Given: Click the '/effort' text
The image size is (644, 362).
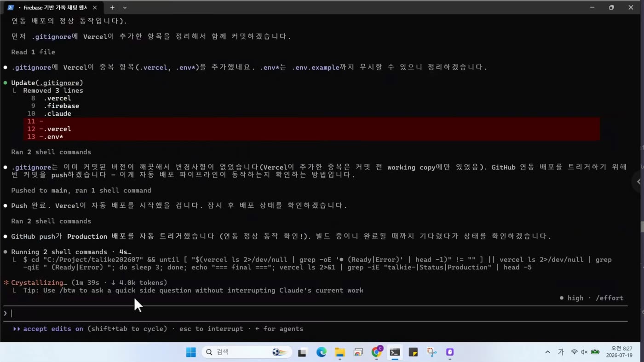Looking at the screenshot, I should [609, 298].
